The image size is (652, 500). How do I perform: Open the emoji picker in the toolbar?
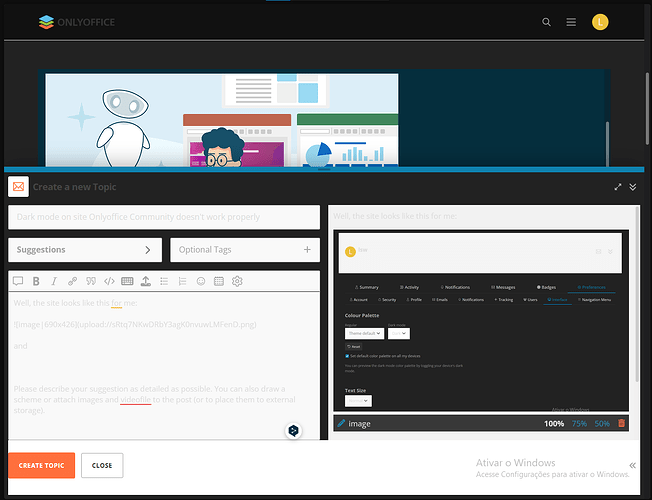tap(201, 281)
